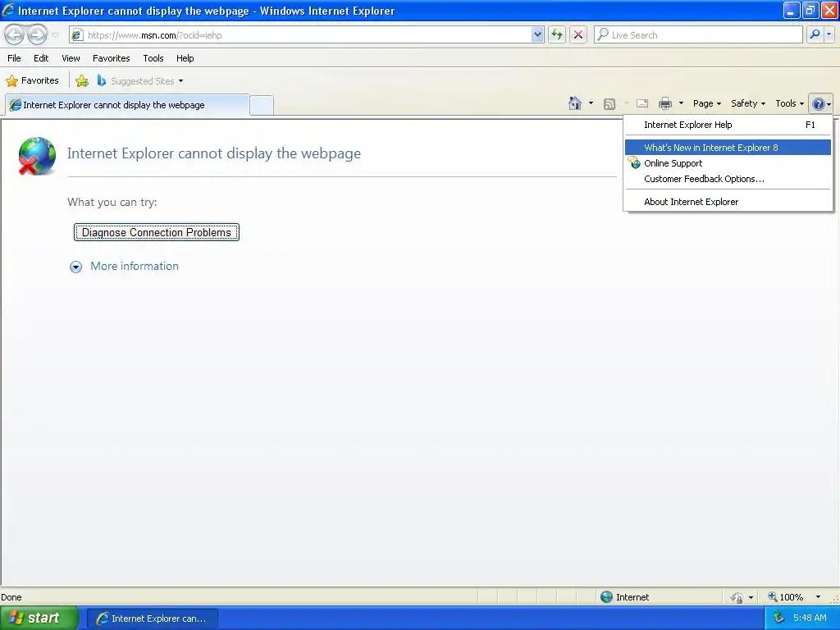Click the msn.com address bar field
The width and height of the screenshot is (840, 630).
click(307, 34)
